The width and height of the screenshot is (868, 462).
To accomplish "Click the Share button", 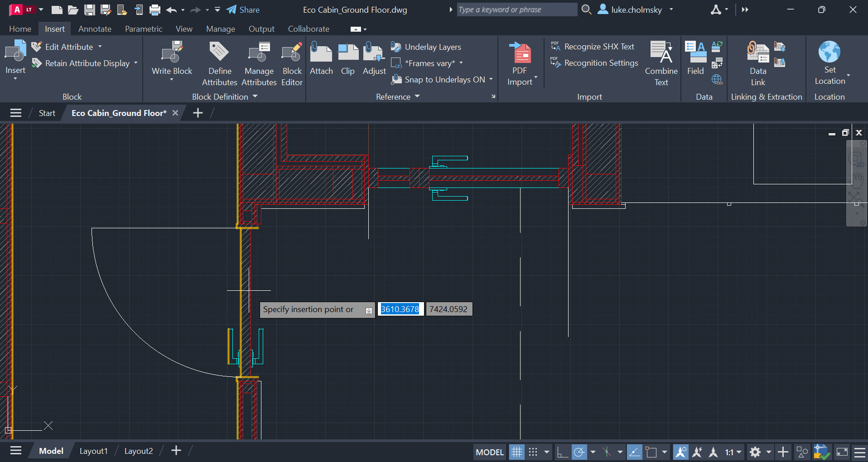I will point(243,10).
